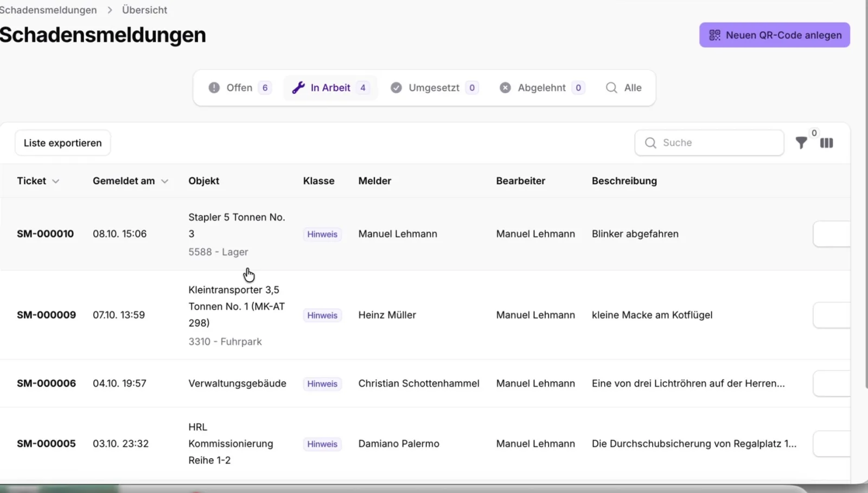This screenshot has height=493, width=868.
Task: Open ticket SM-000010
Action: 46,234
